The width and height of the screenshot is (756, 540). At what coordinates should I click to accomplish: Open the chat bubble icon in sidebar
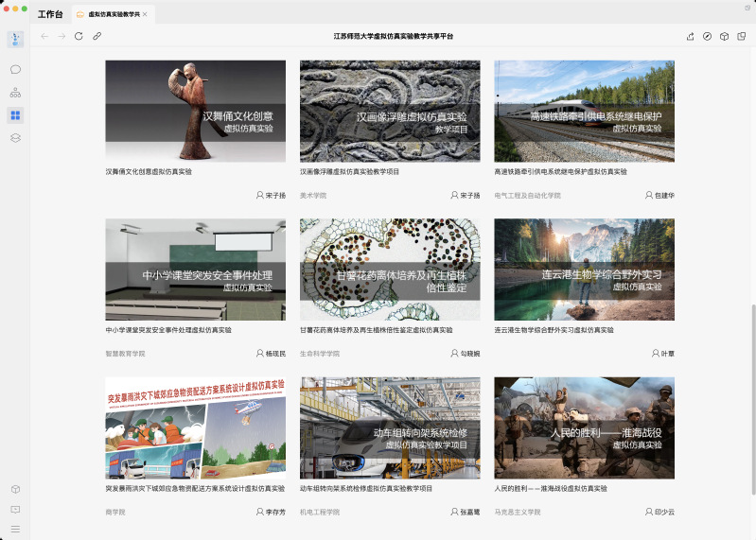[15, 69]
